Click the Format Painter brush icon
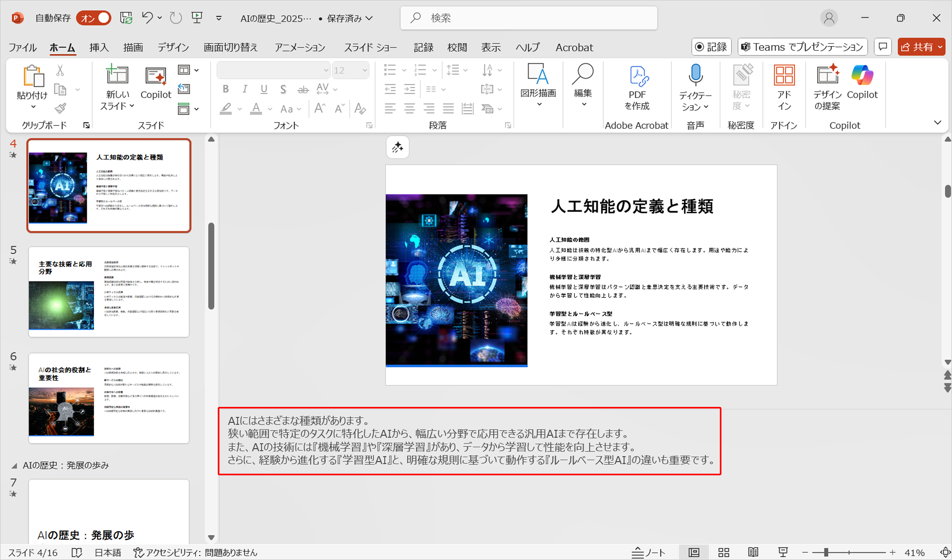 point(60,109)
